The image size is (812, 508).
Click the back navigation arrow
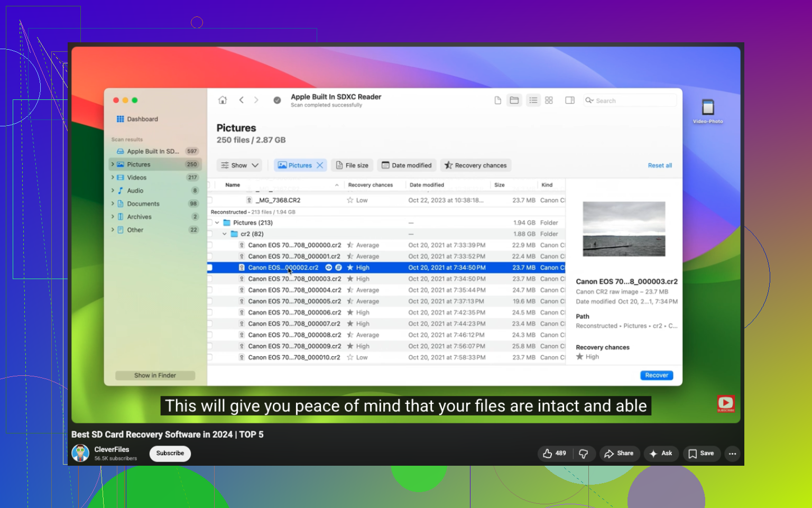[x=241, y=100]
